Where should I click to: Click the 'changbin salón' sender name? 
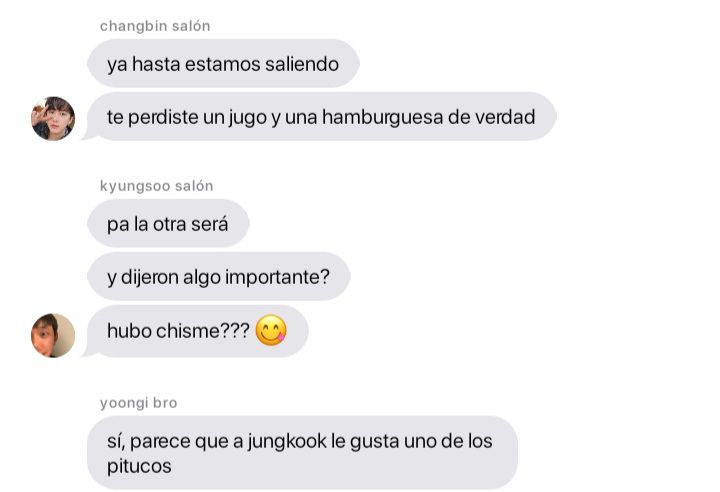[x=155, y=26]
